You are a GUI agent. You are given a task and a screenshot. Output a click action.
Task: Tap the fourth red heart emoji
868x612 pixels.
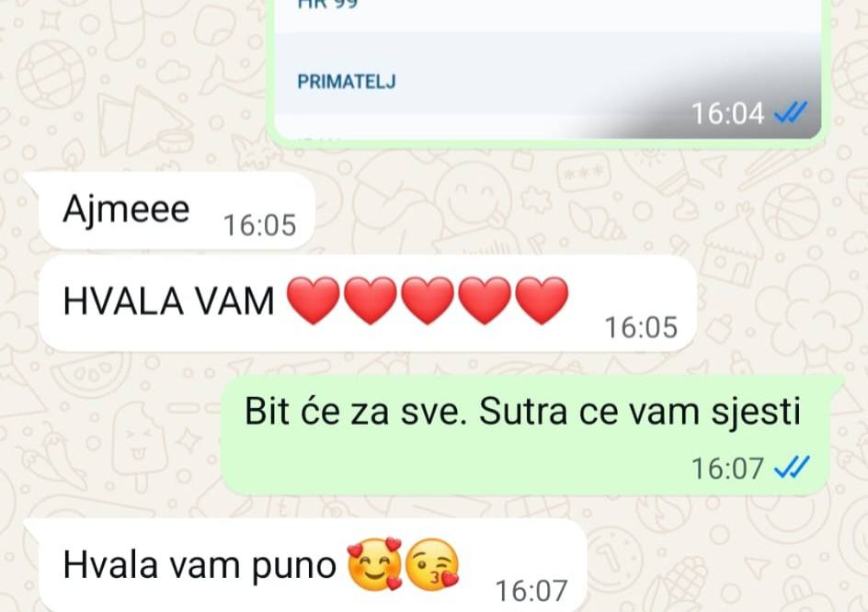pos(485,300)
